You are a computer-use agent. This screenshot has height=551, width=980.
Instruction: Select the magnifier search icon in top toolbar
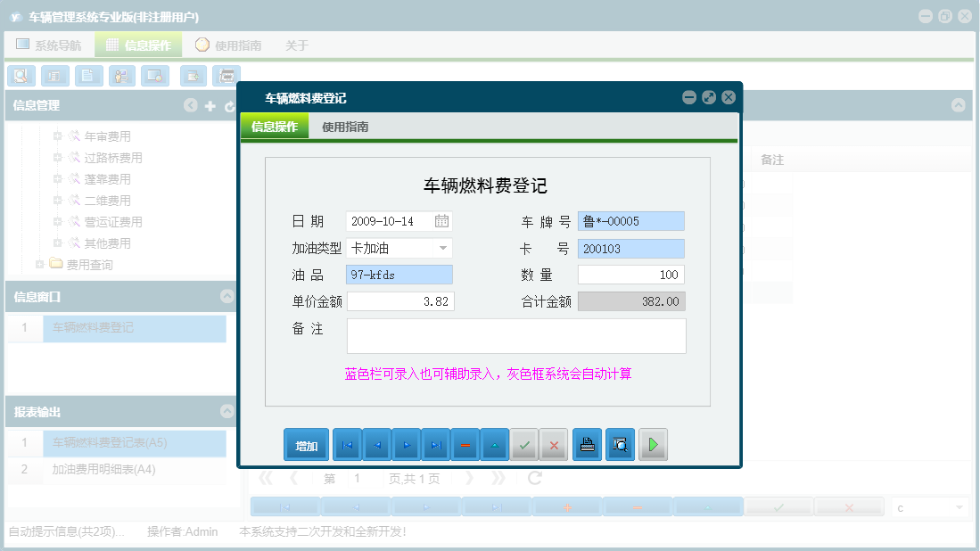click(x=21, y=76)
